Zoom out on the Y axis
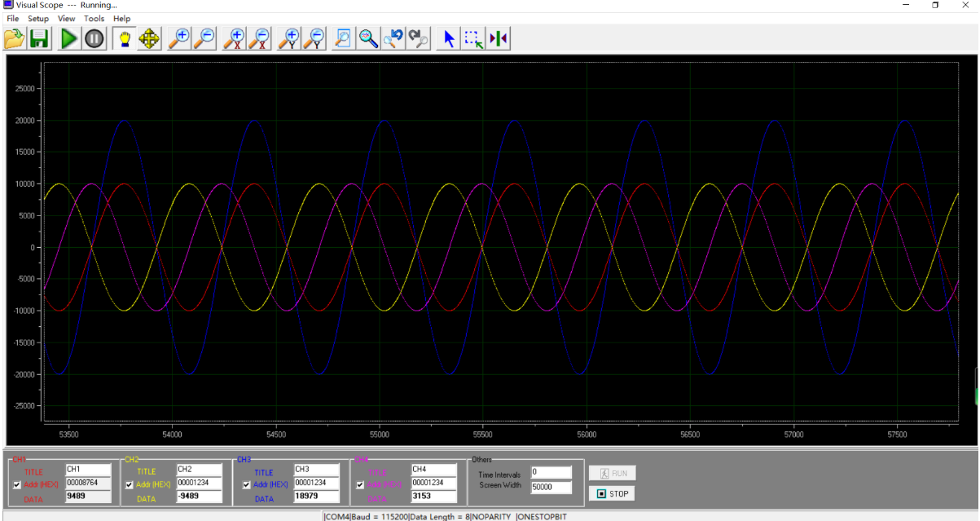This screenshot has width=980, height=521. 314,38
